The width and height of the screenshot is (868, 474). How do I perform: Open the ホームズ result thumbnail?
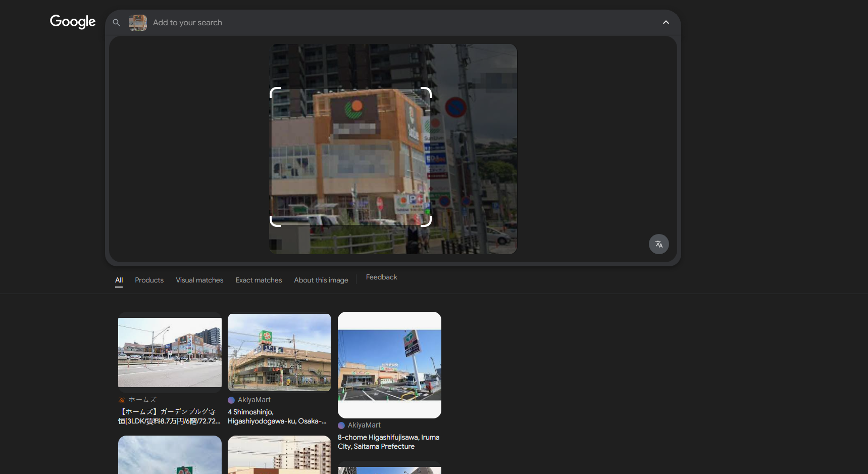(x=170, y=352)
